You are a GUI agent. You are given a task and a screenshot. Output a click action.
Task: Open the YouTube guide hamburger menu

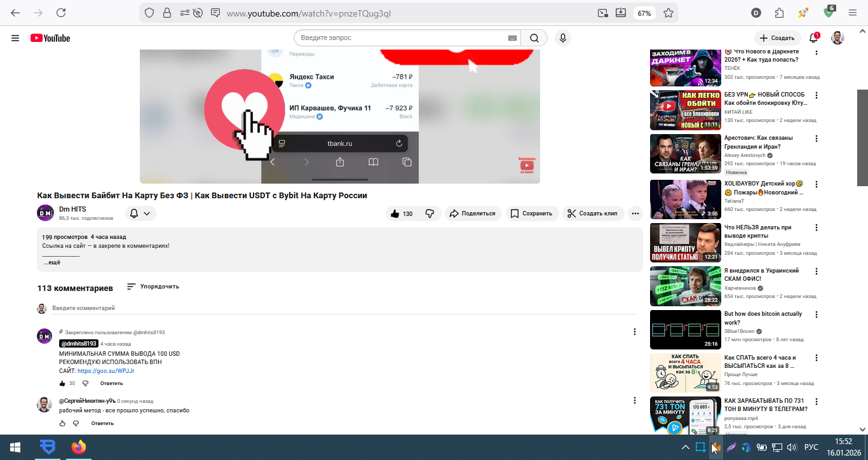click(15, 38)
